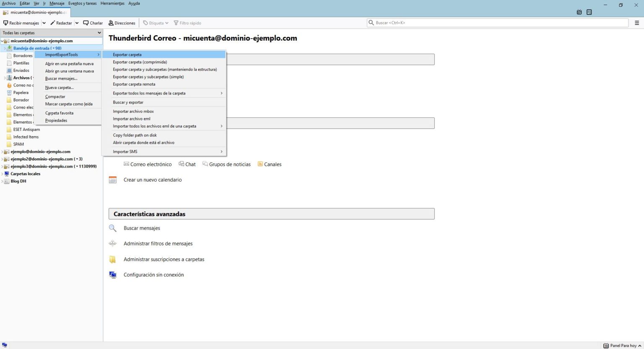644x349 pixels.
Task: Click the Correo electrónico setup link
Action: (x=148, y=164)
